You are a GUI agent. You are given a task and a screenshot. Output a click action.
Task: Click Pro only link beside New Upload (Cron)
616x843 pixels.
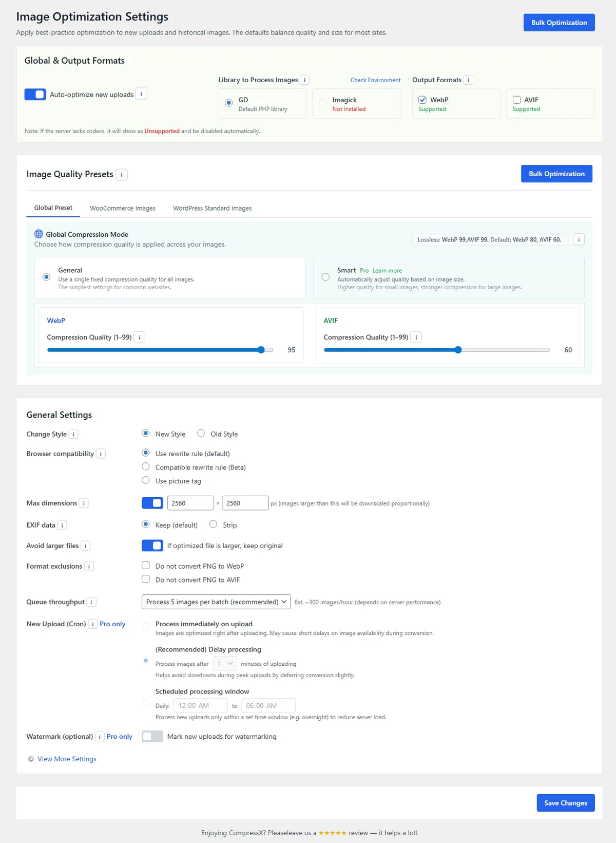pos(112,624)
